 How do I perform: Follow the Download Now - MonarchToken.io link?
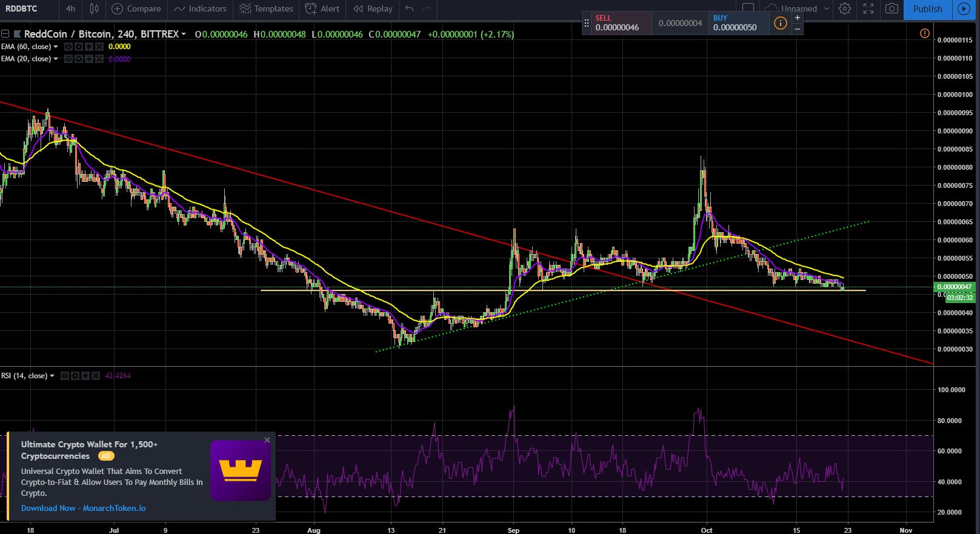[x=84, y=509]
